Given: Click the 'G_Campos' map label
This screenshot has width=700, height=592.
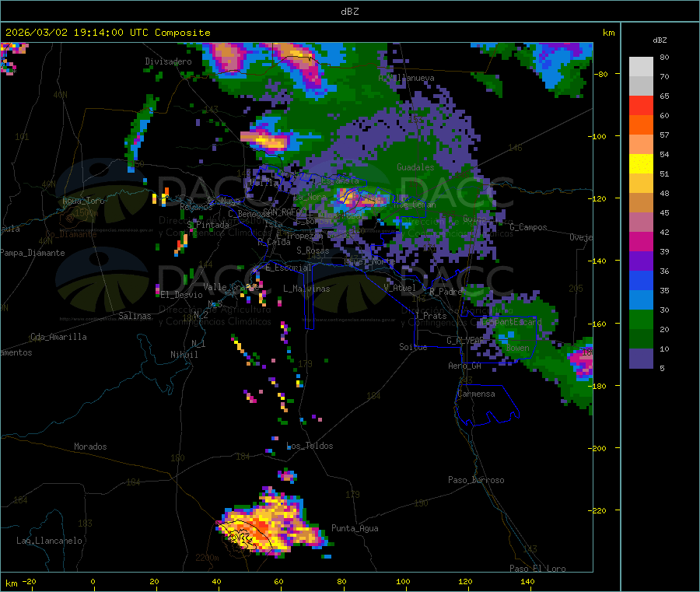Looking at the screenshot, I should (529, 227).
